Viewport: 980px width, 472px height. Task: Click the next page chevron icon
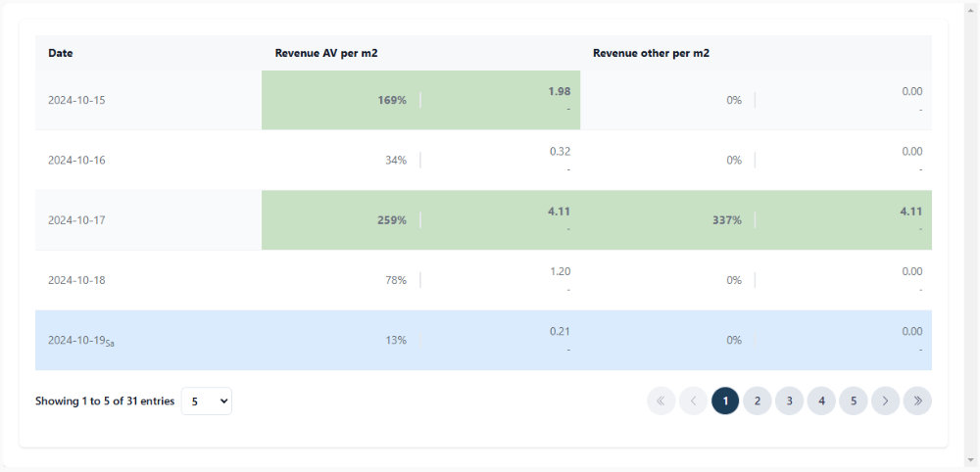[885, 401]
